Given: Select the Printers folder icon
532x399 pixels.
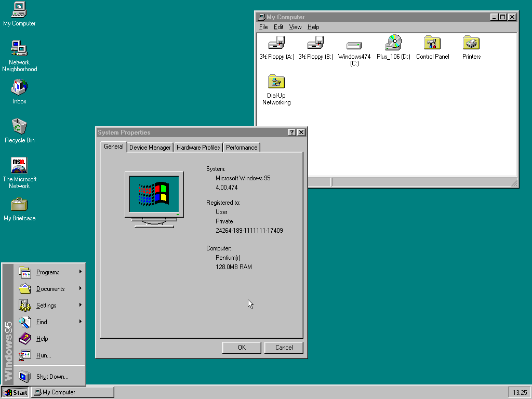Looking at the screenshot, I should tap(471, 44).
